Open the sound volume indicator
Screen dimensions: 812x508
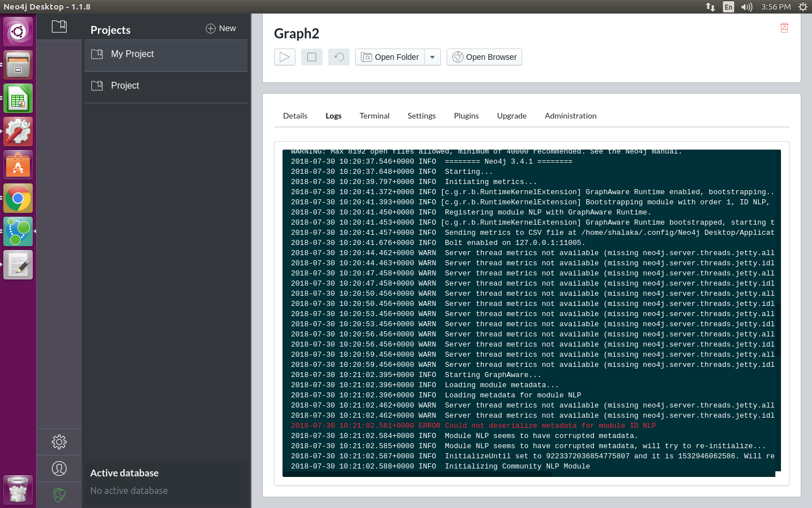click(747, 7)
